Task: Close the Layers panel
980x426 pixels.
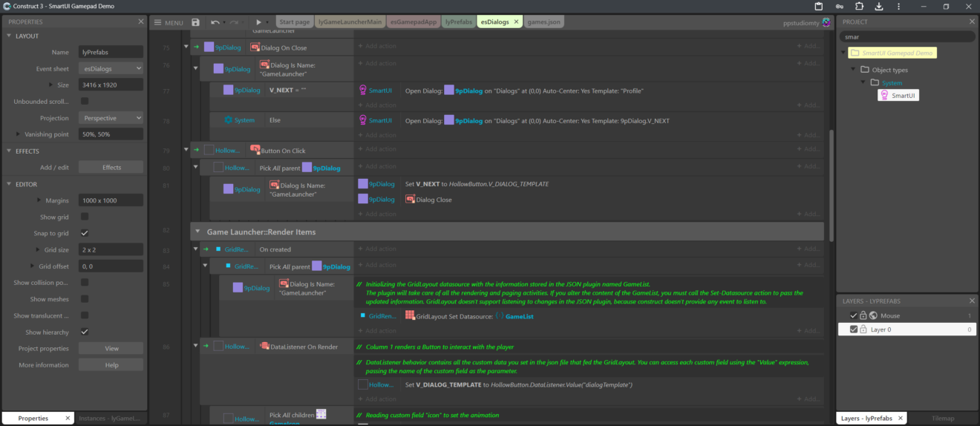Action: click(x=973, y=301)
